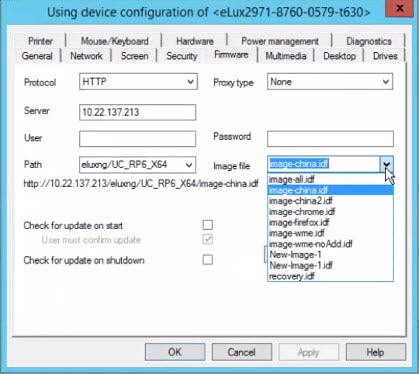Open the Network tab

pyautogui.click(x=86, y=56)
